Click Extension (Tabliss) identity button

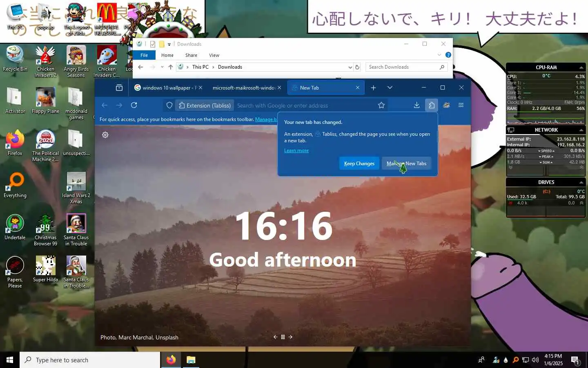click(x=205, y=105)
